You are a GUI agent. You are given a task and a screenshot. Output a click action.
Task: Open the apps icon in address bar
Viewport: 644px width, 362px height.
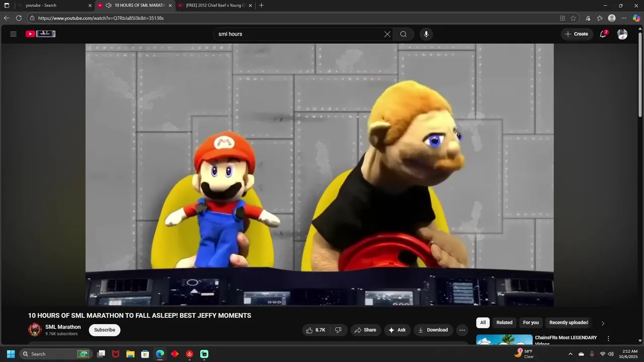point(562,18)
